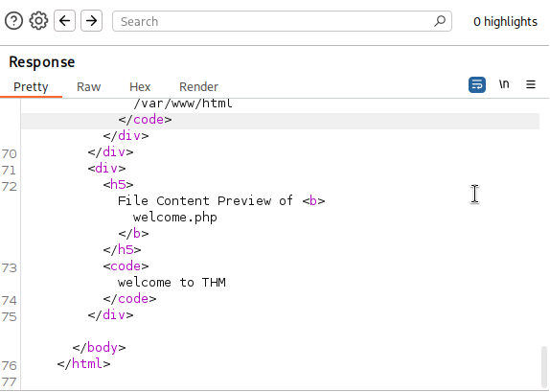Click line number 70
This screenshot has height=392, width=550.
point(10,154)
